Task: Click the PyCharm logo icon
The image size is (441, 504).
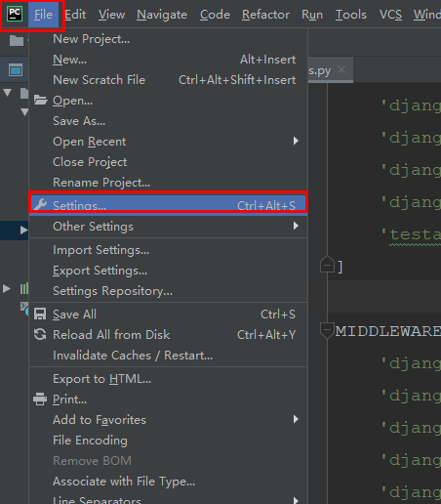Action: 15,14
